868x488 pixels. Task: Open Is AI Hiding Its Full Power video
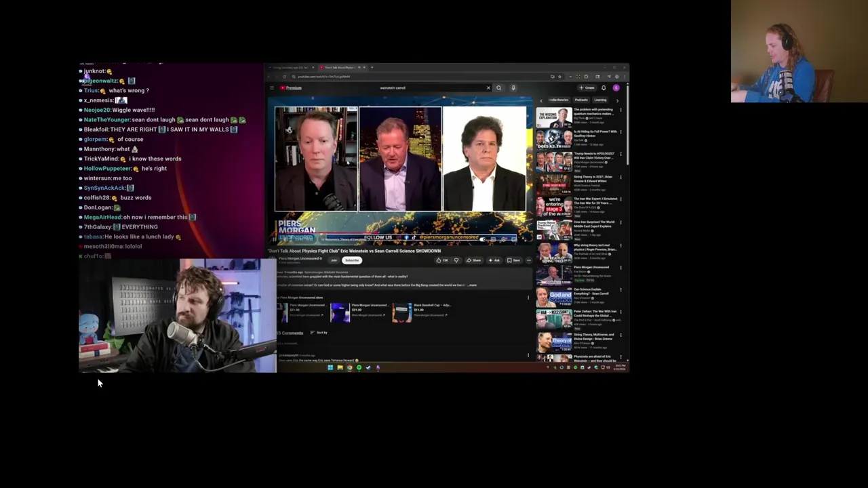click(x=554, y=139)
